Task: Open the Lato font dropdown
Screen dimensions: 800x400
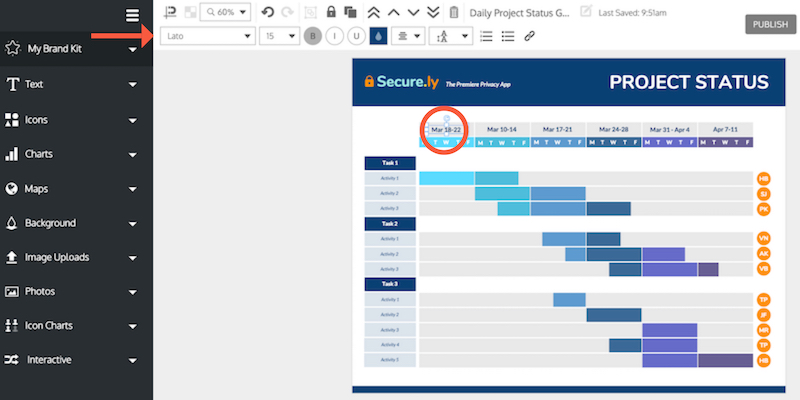Action: 206,36
